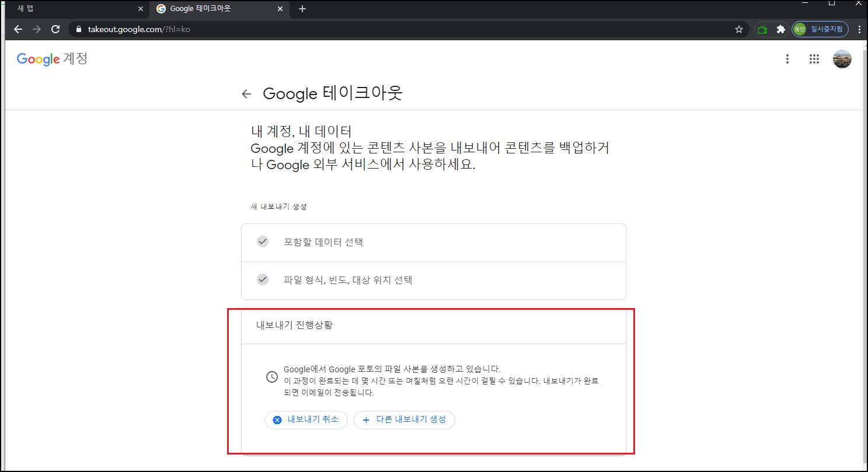This screenshot has height=472, width=868.
Task: Click checkmark icon next to 포함할 데이터 선택
Action: click(x=263, y=242)
